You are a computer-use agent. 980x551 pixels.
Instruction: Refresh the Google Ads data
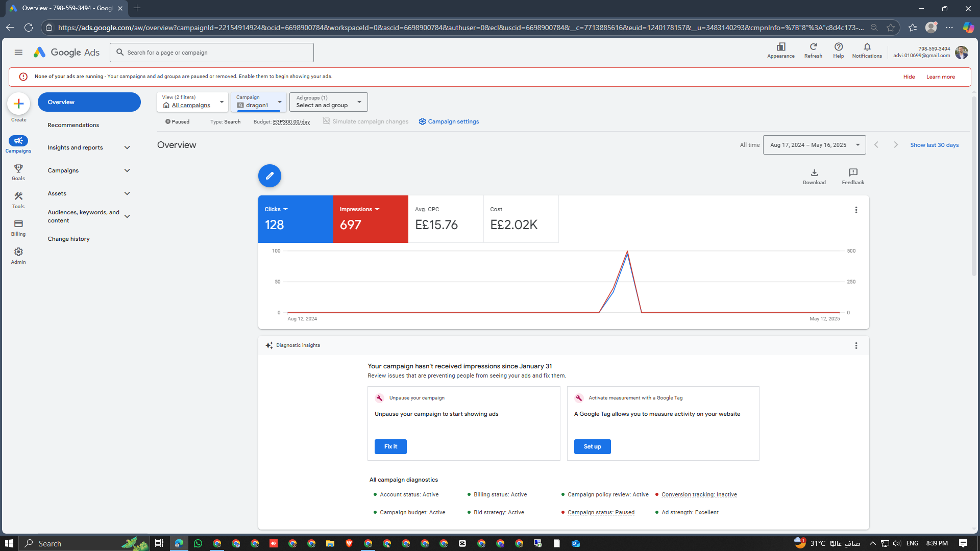[813, 51]
